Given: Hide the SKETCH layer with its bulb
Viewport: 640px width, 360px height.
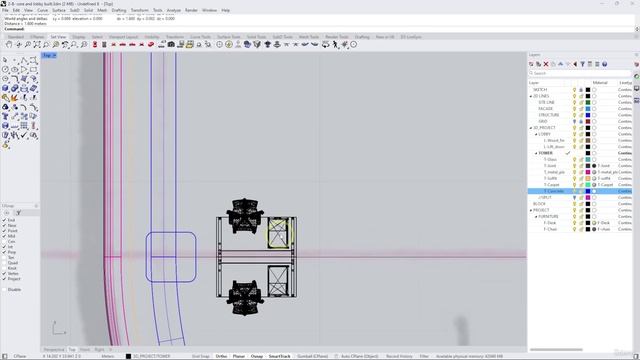Looking at the screenshot, I should point(574,90).
